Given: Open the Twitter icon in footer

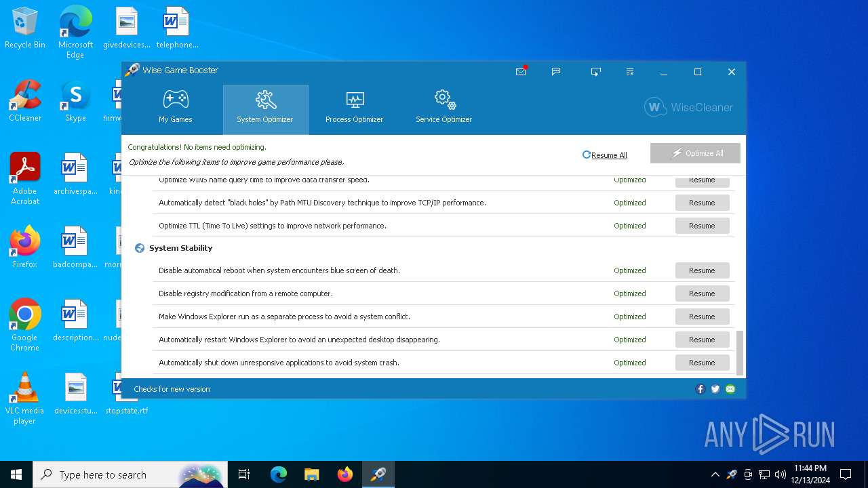Looking at the screenshot, I should pyautogui.click(x=715, y=389).
